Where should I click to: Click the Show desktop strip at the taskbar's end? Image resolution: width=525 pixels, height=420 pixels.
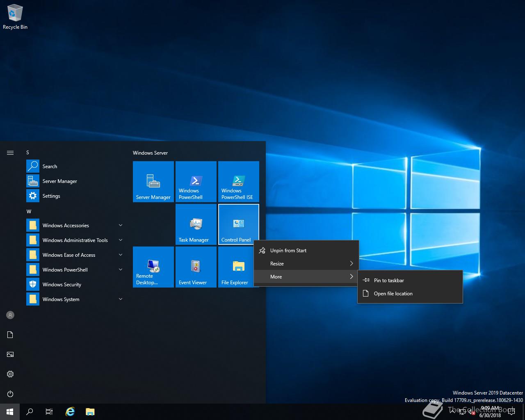tap(524, 412)
